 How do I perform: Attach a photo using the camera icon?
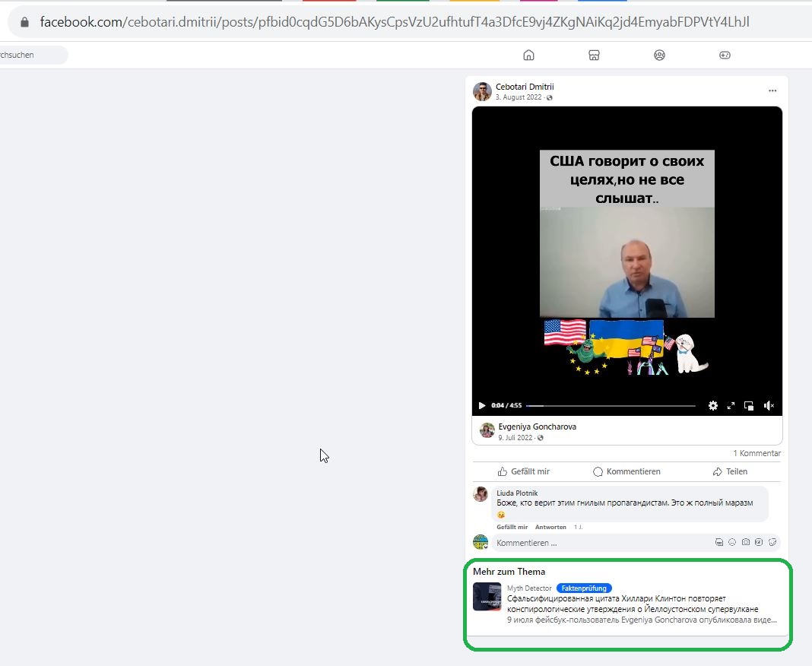[746, 542]
